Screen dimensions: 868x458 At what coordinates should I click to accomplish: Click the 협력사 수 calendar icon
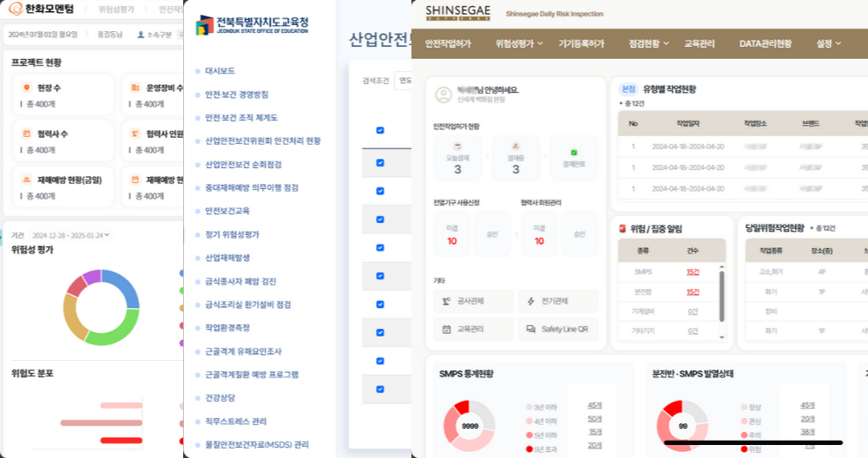click(x=25, y=134)
